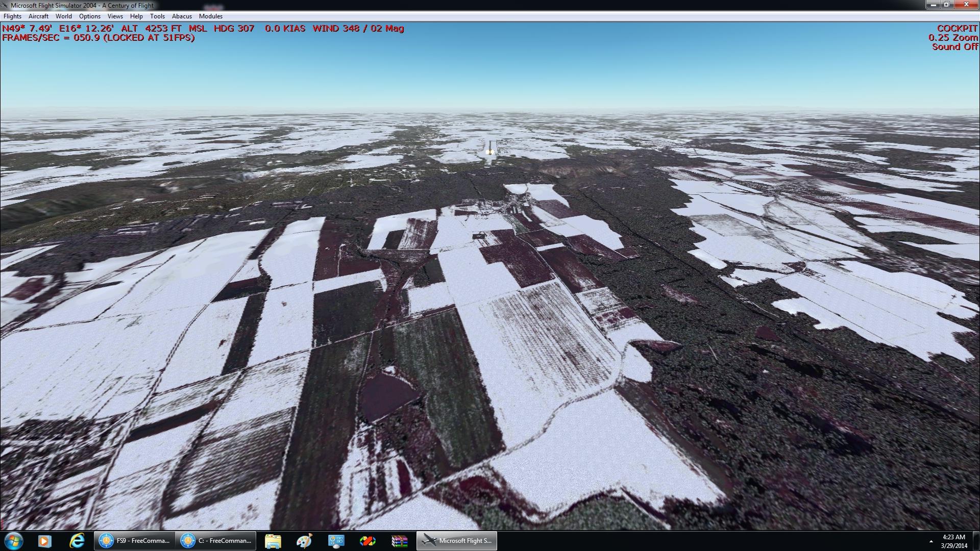Click the WIND 348 / 02 Mag readout
The image size is (980, 551).
click(358, 29)
